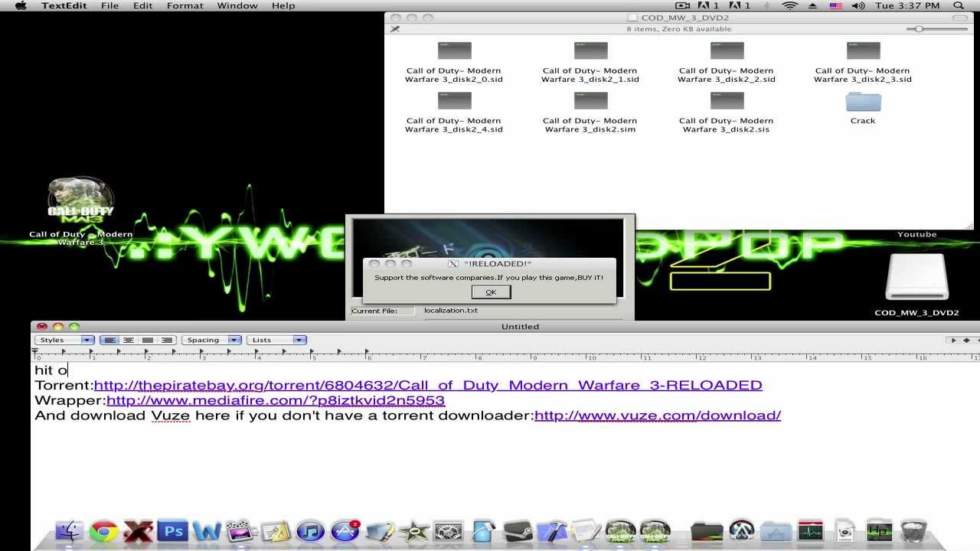Center text using alignment button
Viewport: 980px width, 551px height.
[x=129, y=340]
